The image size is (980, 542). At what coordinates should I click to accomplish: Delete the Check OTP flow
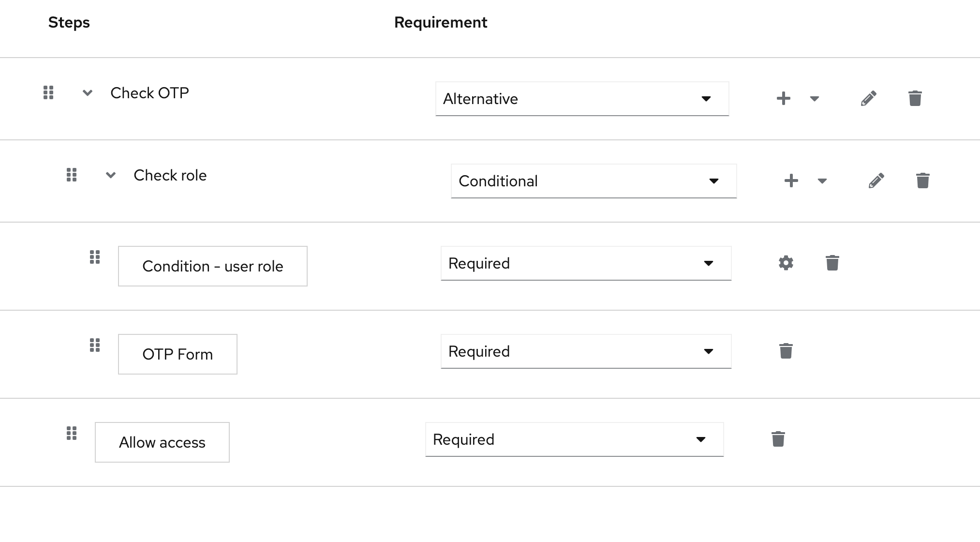point(915,98)
